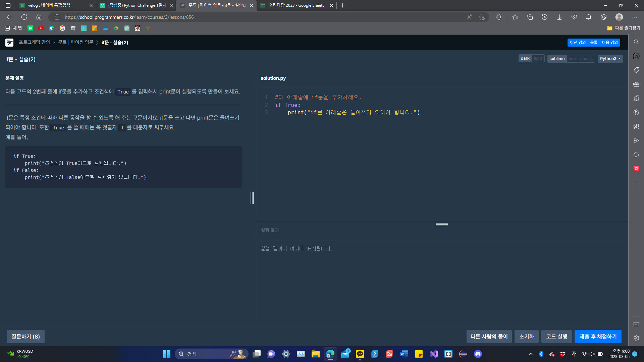Screen dimensions: 644x362
Task: Click the 제출 후 채점하기 submit button
Action: tap(598, 337)
